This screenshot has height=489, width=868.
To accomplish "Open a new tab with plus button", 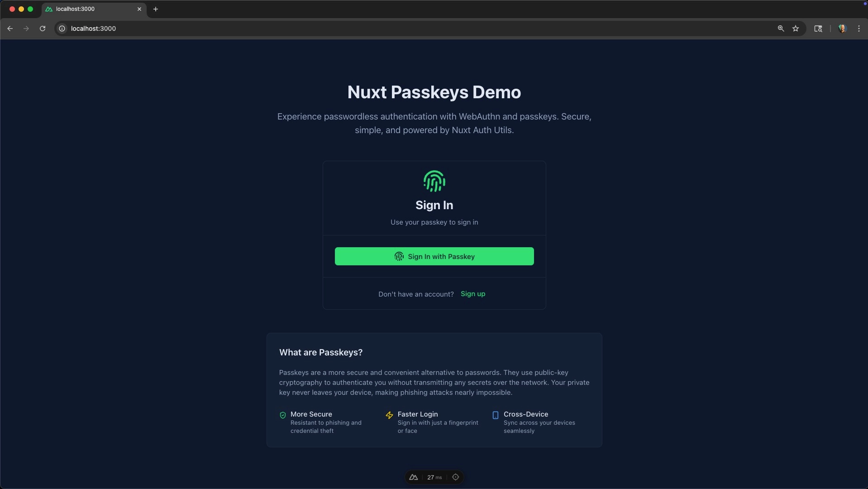I will coord(156,9).
